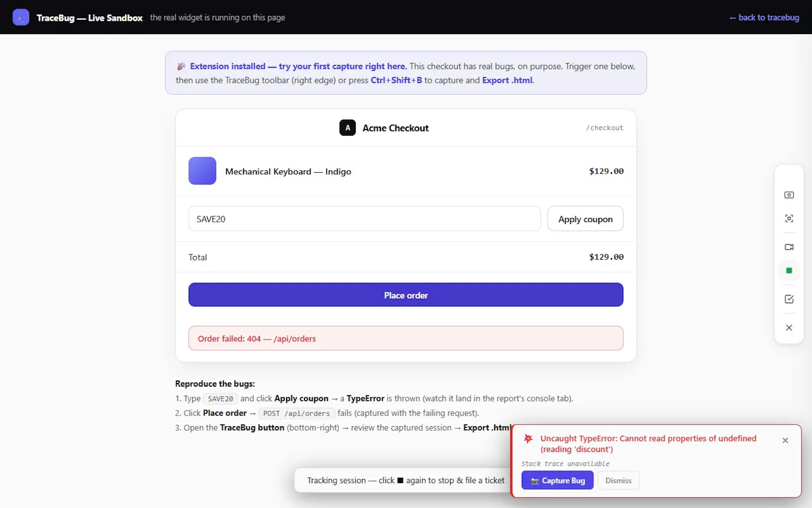Click the 'Uncaught TypeError' error message
The width and height of the screenshot is (812, 508).
click(648, 443)
